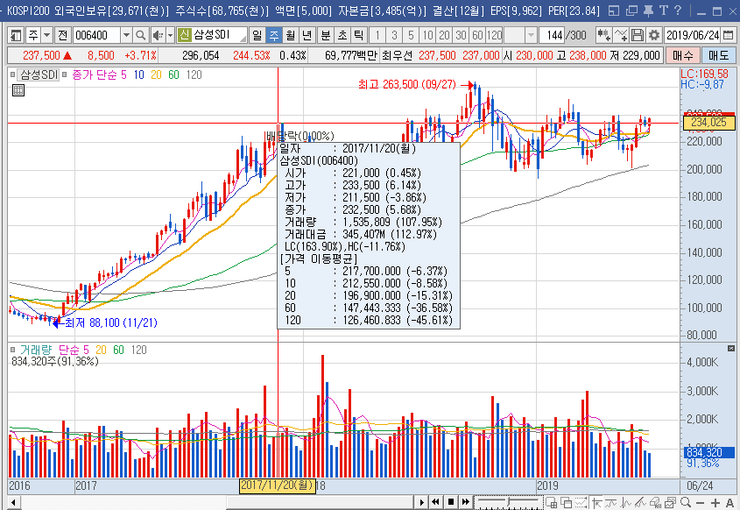Click the bottom zoom magnifier icon
This screenshot has width=740, height=510.
click(x=685, y=502)
